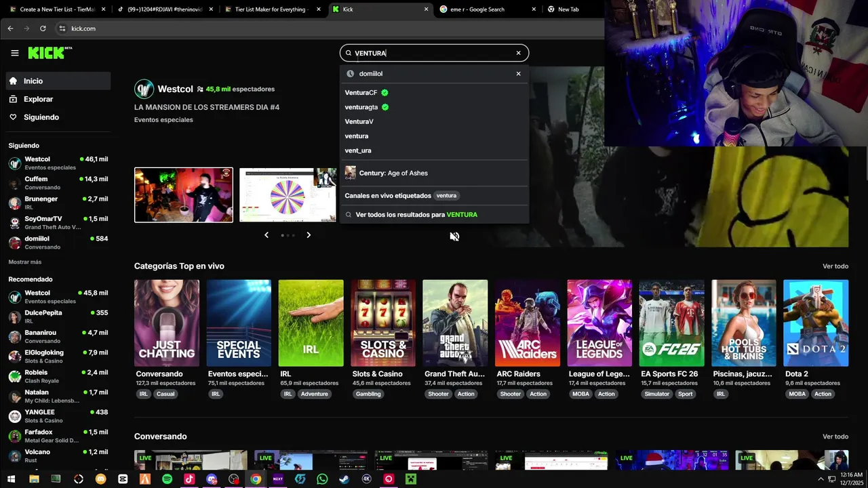Open ARC Raiders category card

527,323
